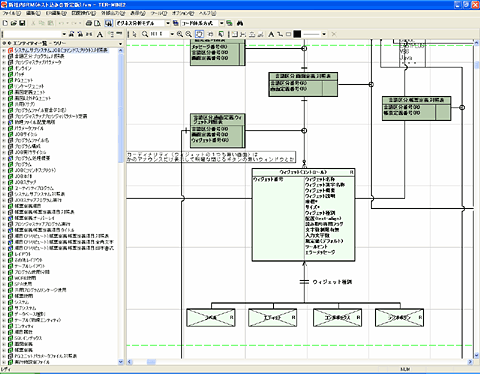Click 'R' marker on ウィジェット entity header
Viewport: 480px width, 374px height.
tap(351, 172)
